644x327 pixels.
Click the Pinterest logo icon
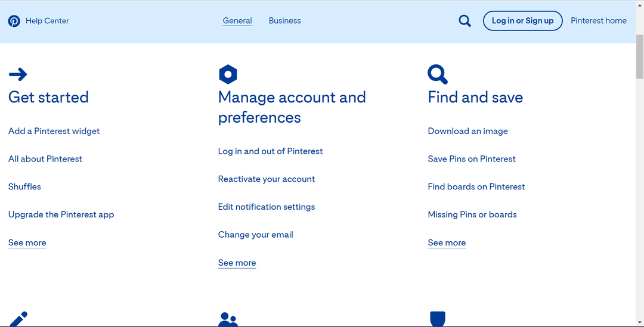pyautogui.click(x=14, y=21)
